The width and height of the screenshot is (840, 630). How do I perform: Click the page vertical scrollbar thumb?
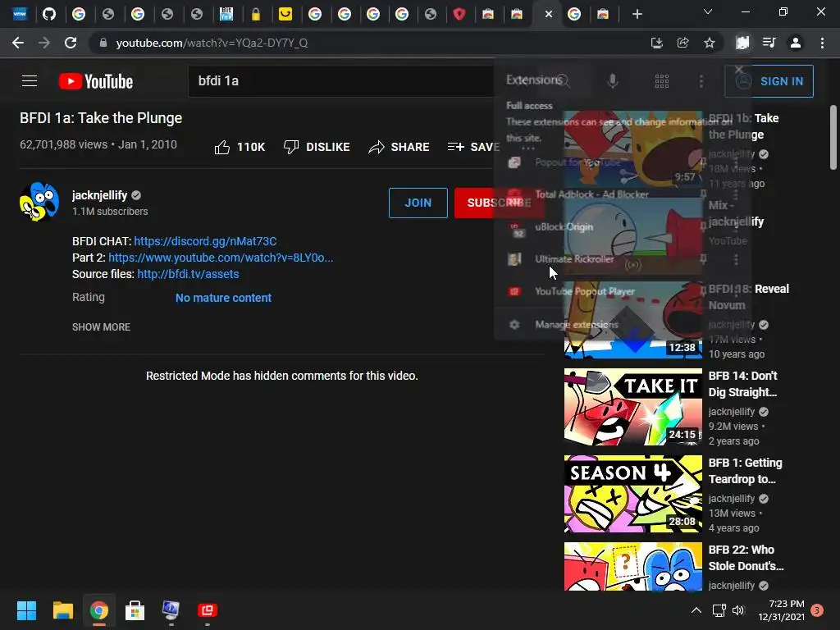pyautogui.click(x=833, y=138)
